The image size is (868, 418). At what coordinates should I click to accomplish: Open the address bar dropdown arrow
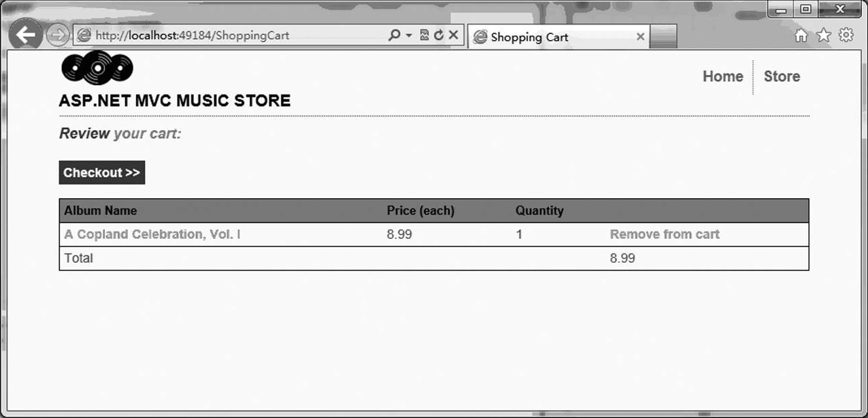coord(409,35)
